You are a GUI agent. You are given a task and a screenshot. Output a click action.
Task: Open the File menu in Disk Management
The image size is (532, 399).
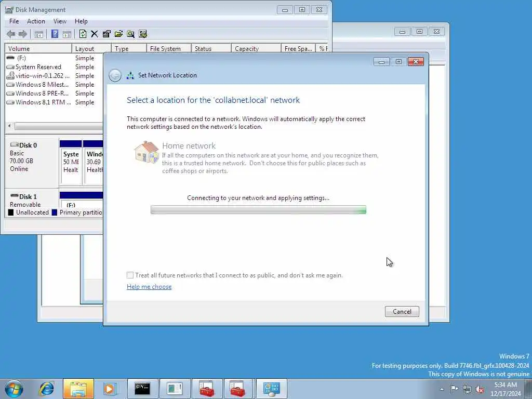click(x=14, y=21)
